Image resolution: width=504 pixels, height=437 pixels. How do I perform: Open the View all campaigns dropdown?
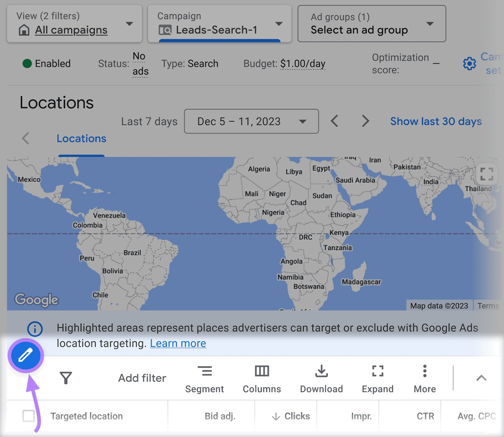click(x=75, y=24)
